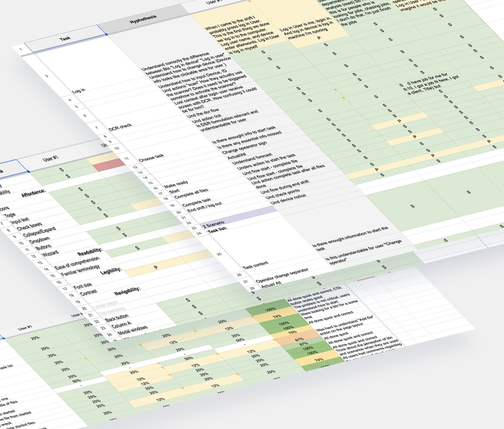Select the "Check boxes" row label
The image size is (504, 429).
[x=29, y=226]
